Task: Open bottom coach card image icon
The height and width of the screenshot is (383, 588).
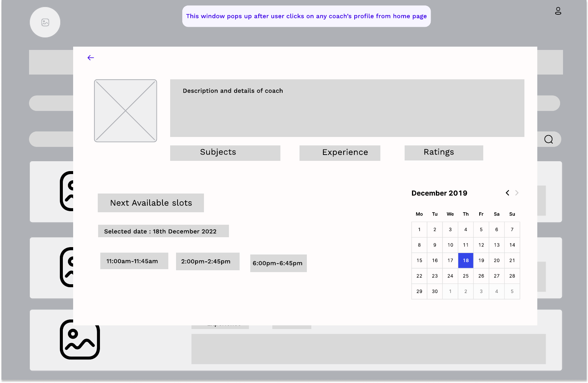Action: coord(80,340)
